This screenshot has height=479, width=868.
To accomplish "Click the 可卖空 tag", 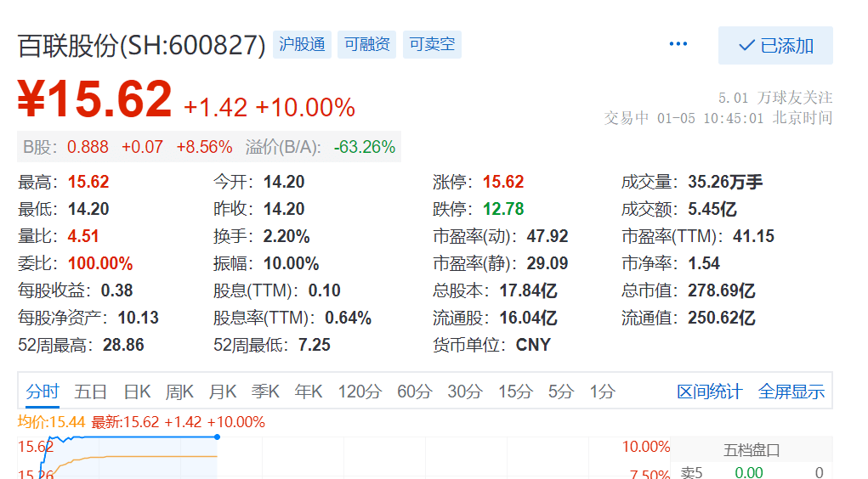I will coord(432,44).
